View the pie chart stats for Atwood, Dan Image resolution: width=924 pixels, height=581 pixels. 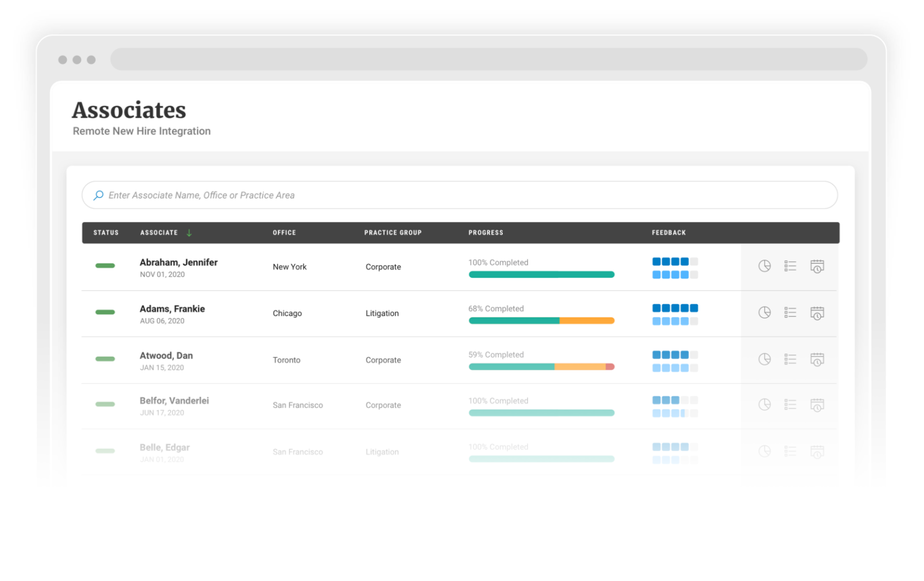tap(765, 359)
